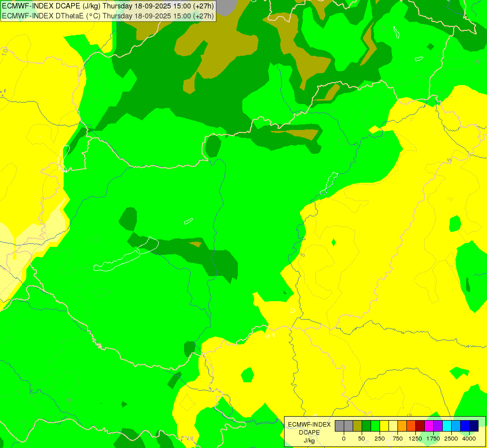487x448 pixels.
Task: Click the dark red legend swatch
Action: pyautogui.click(x=420, y=426)
